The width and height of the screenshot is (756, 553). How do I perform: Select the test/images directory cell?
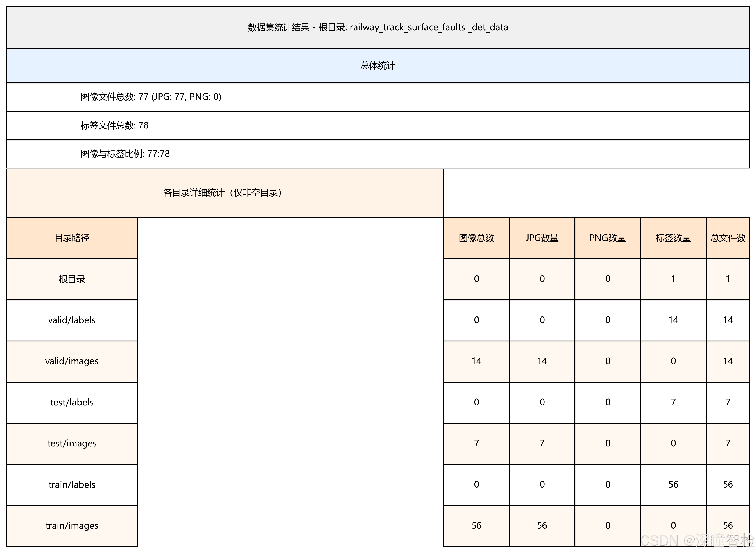tap(72, 444)
